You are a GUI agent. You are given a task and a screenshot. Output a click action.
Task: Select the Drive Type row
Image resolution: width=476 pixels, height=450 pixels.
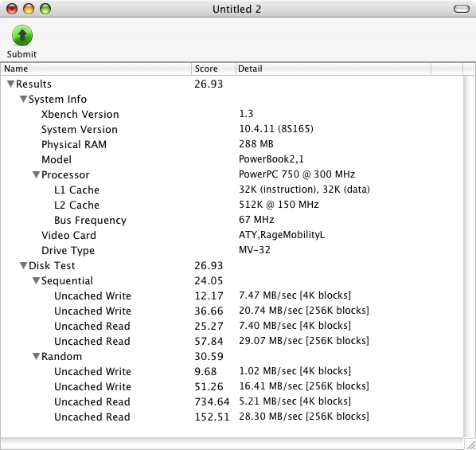point(232,250)
